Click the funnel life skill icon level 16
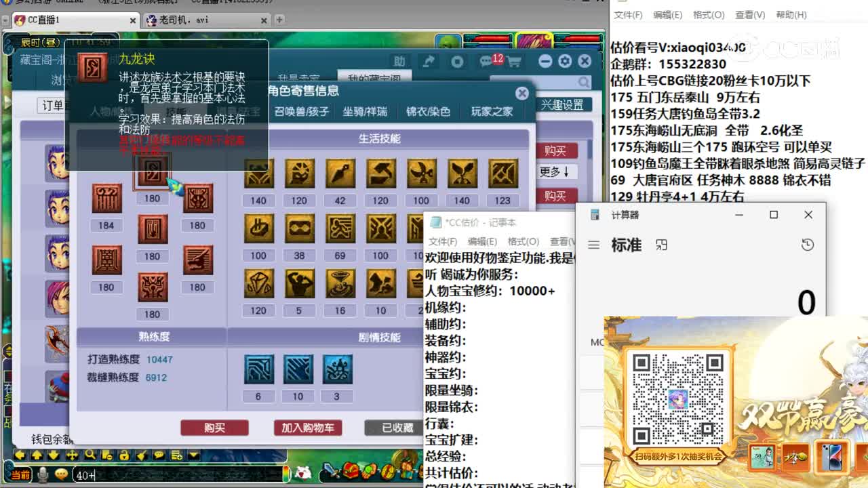This screenshot has width=868, height=488. coord(340,284)
